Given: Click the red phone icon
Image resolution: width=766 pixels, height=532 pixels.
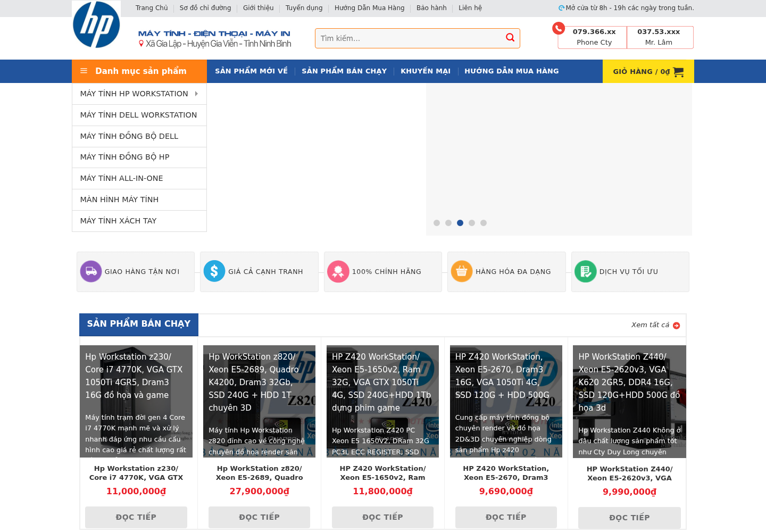Looking at the screenshot, I should [559, 28].
